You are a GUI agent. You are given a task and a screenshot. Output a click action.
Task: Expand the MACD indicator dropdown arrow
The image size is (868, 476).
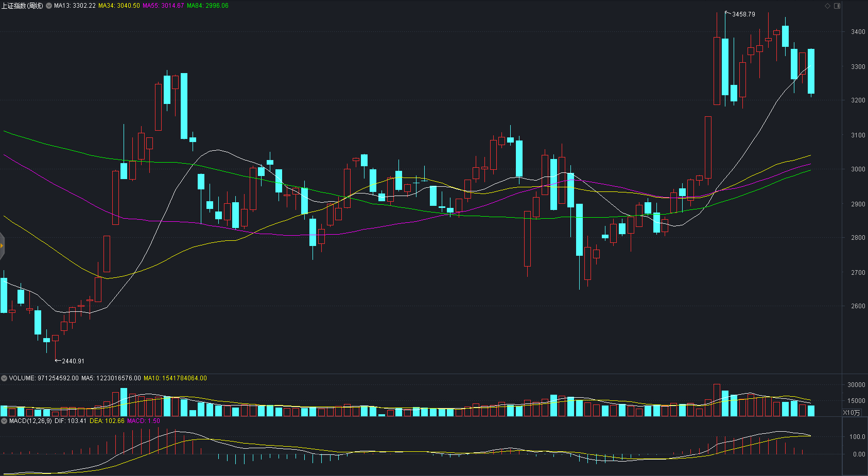[4, 421]
